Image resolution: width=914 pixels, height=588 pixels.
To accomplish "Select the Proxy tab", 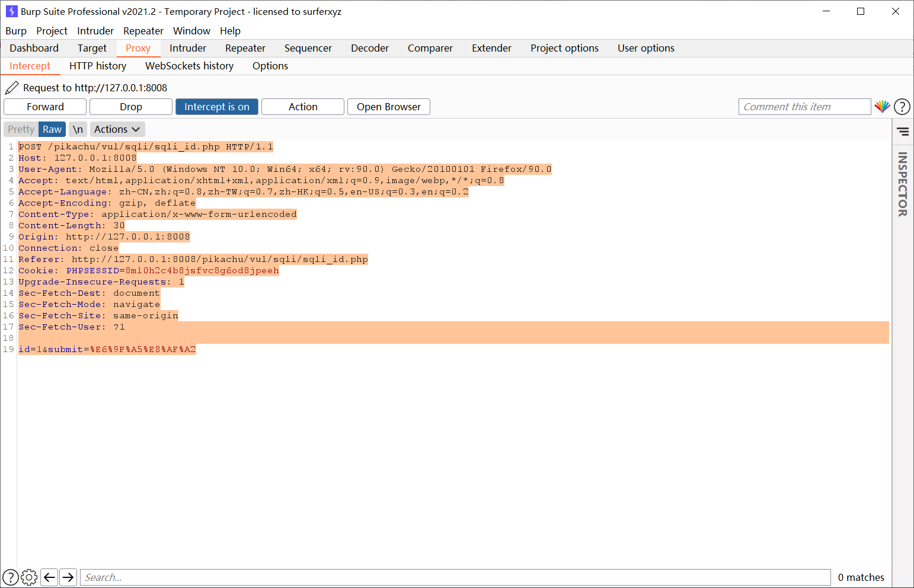I will point(138,48).
